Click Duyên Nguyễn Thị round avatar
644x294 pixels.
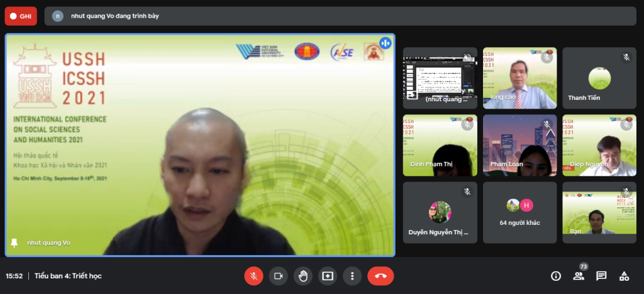point(440,212)
